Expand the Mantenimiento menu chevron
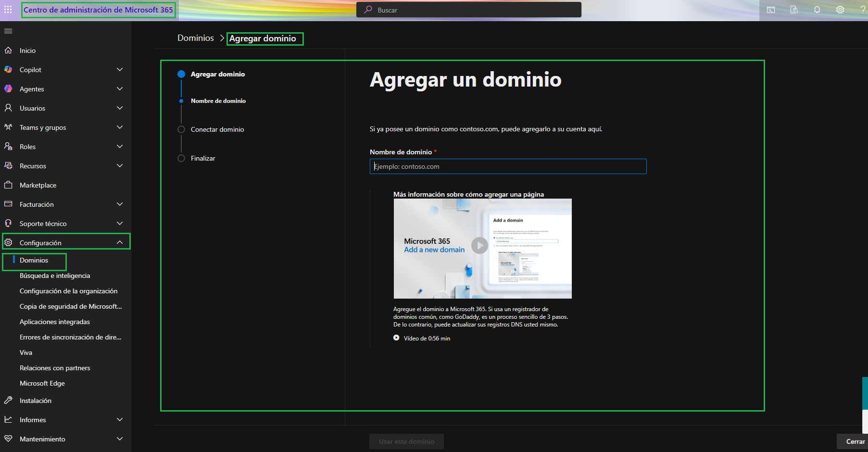The height and width of the screenshot is (452, 868). [x=120, y=439]
